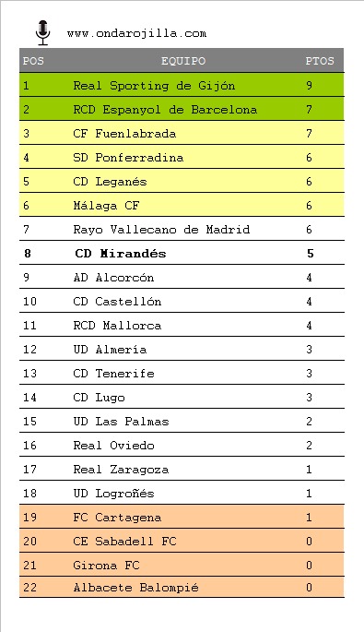Image resolution: width=364 pixels, height=632 pixels.
Task: Select the RCD Mallorca row
Action: point(182,325)
